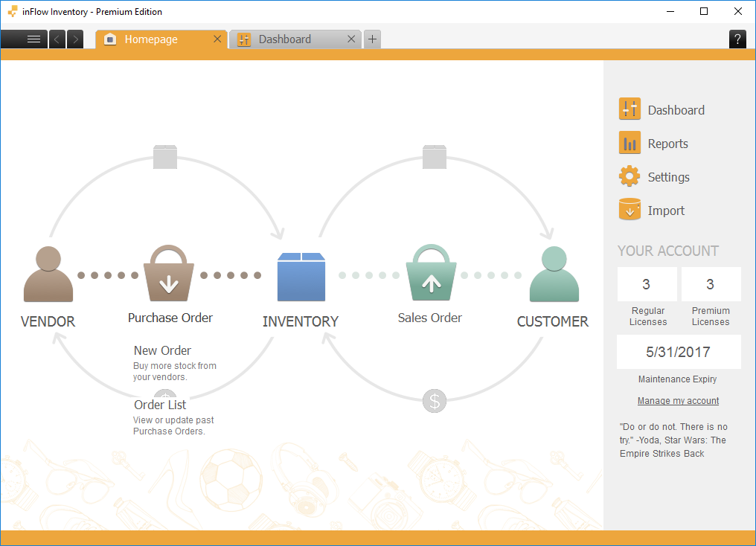The height and width of the screenshot is (546, 756).
Task: Click the dollar sign circle icon
Action: [x=435, y=401]
